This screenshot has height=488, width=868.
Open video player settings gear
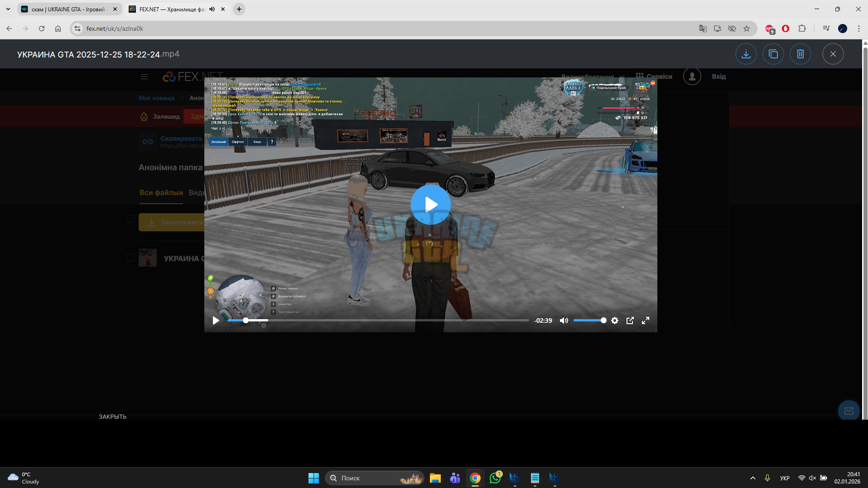tap(615, 321)
